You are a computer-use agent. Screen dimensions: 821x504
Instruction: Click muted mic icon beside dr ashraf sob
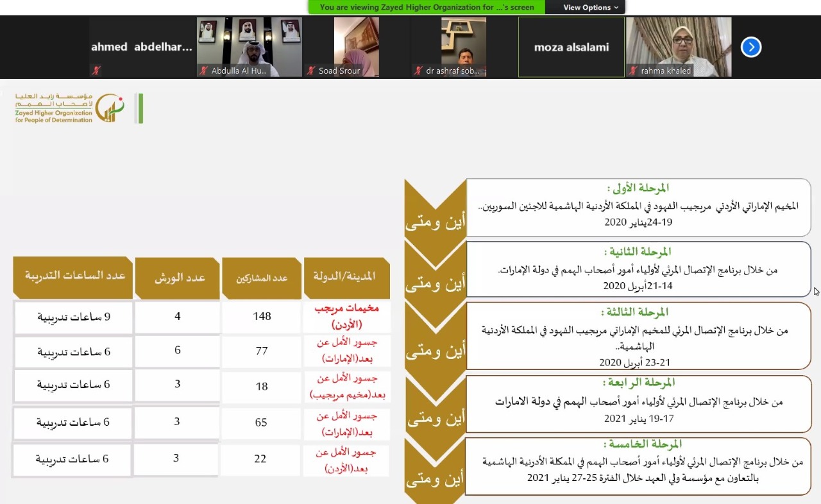click(418, 71)
